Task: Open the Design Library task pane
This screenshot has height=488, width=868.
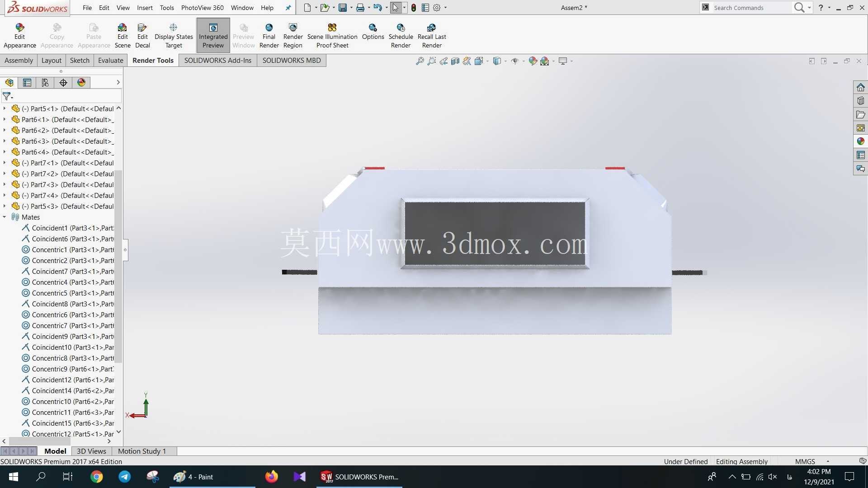Action: pyautogui.click(x=860, y=101)
